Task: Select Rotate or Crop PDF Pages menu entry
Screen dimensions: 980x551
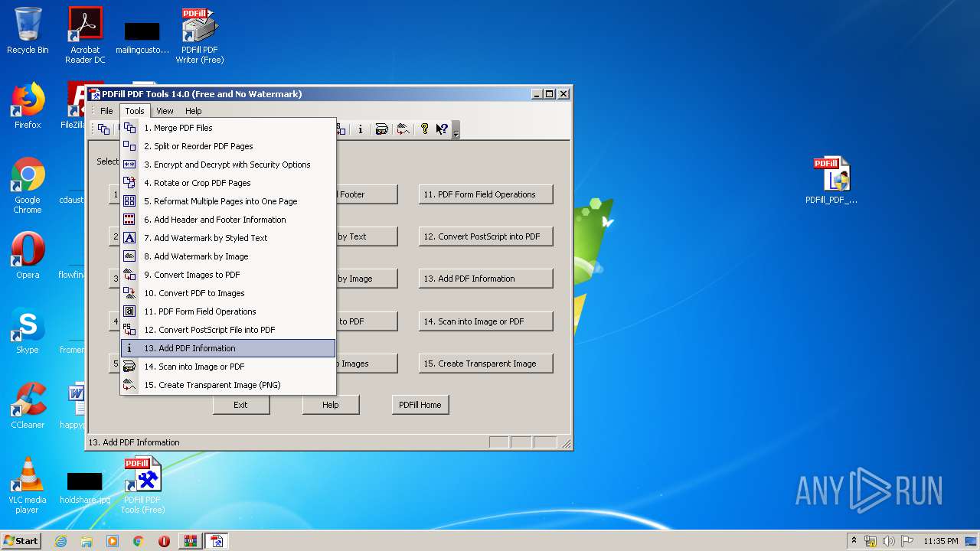Action: [x=228, y=183]
